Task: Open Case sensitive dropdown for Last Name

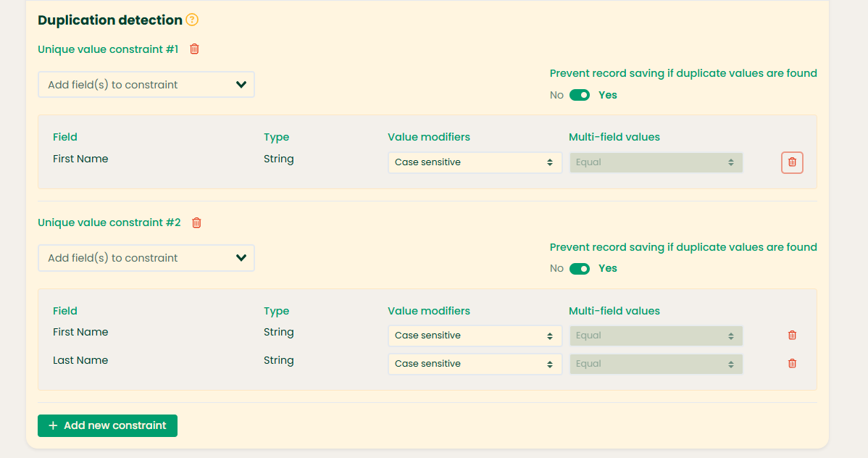Action: point(475,364)
